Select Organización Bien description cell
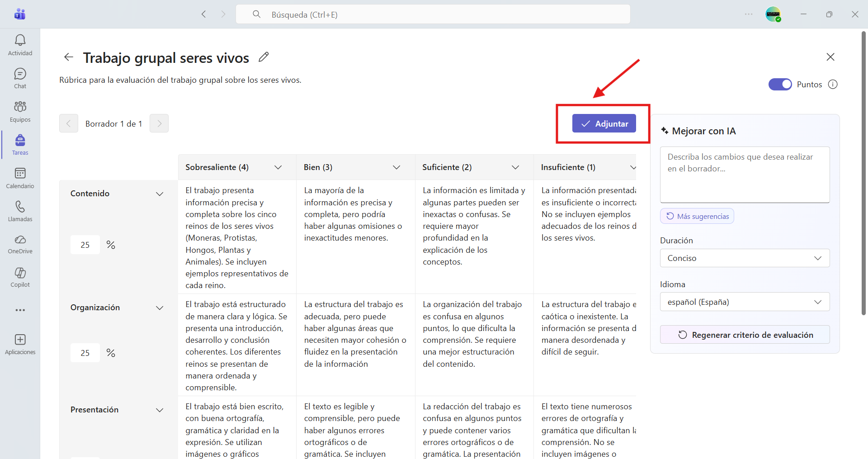The height and width of the screenshot is (459, 868). [356, 345]
